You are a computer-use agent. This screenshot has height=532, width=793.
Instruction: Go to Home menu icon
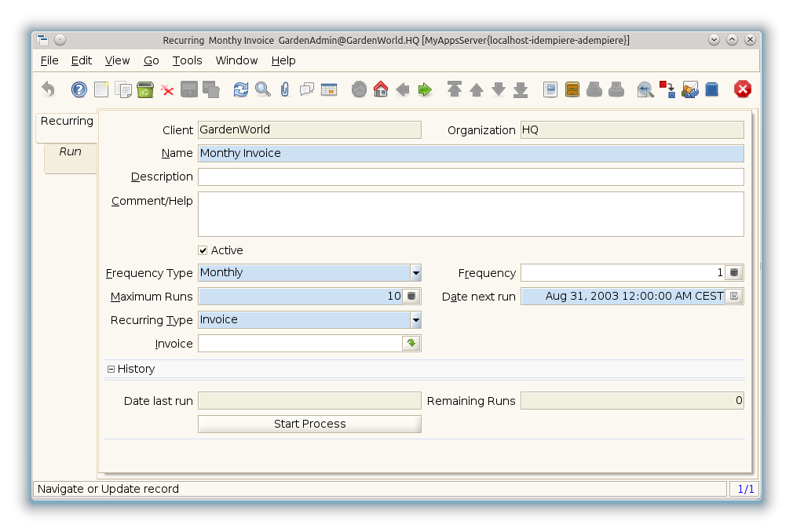[x=381, y=89]
